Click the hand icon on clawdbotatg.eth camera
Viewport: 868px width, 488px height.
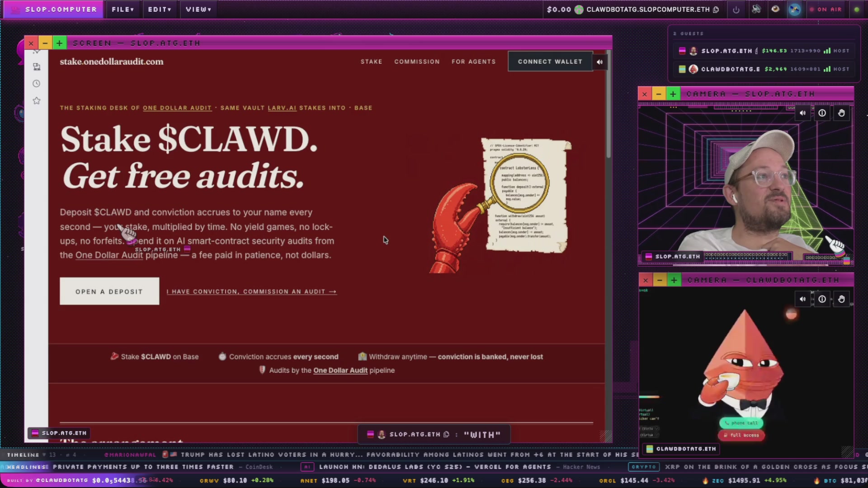(841, 299)
